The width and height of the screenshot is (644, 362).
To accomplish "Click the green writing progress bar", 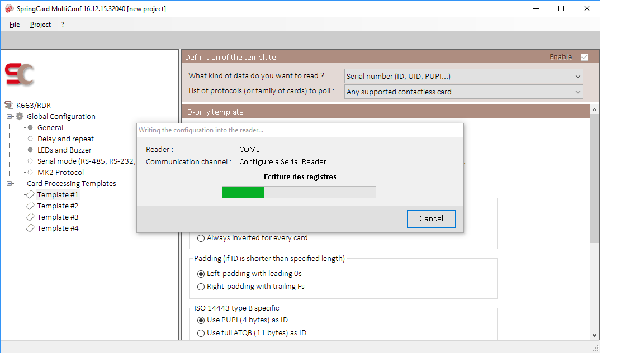I will 299,192.
